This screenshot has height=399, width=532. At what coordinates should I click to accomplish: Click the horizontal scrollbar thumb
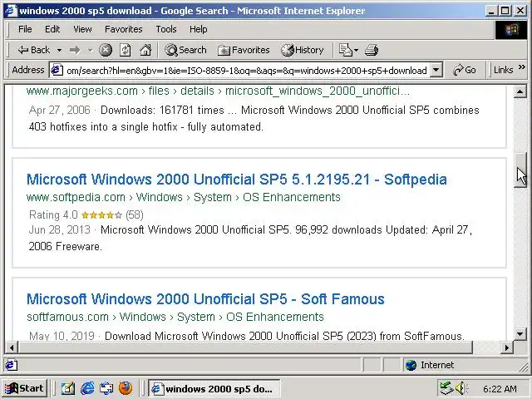click(246, 347)
